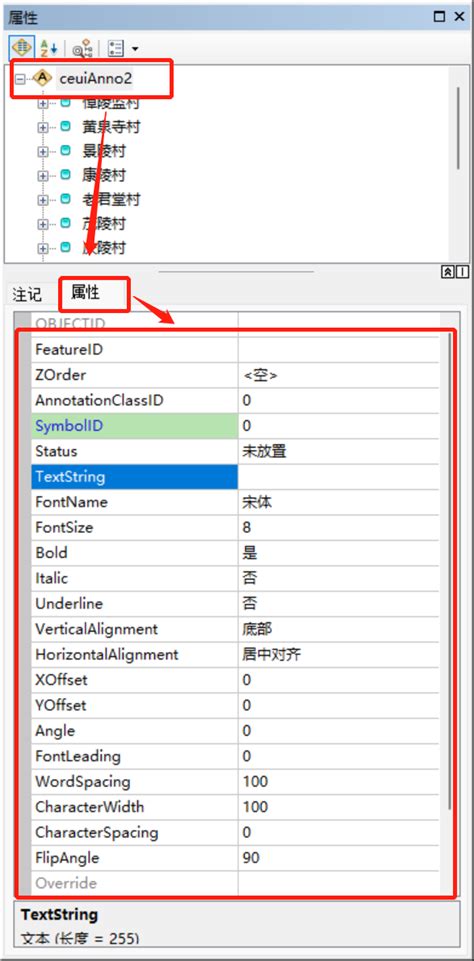
Task: Expand the 黄泉寺村 tree node
Action: (x=43, y=127)
